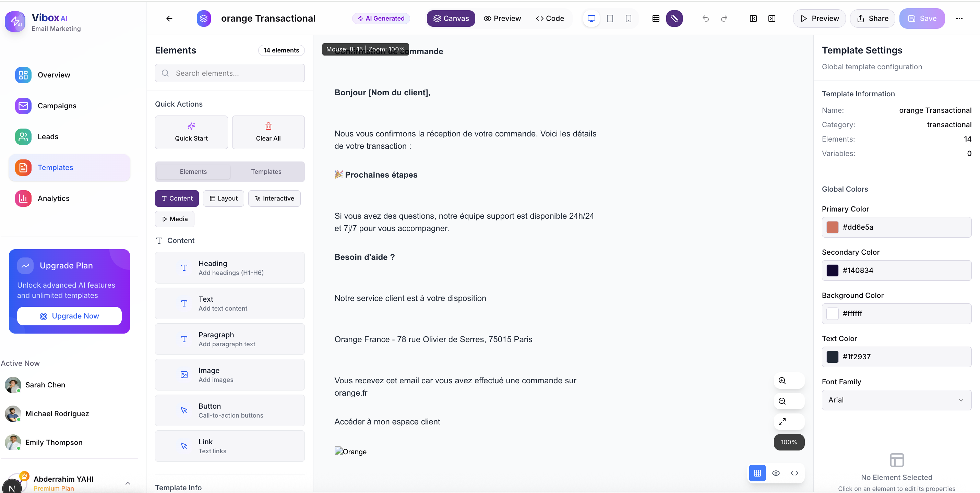This screenshot has height=493, width=980.
Task: Open the Primary Color swatch picker
Action: pyautogui.click(x=833, y=227)
